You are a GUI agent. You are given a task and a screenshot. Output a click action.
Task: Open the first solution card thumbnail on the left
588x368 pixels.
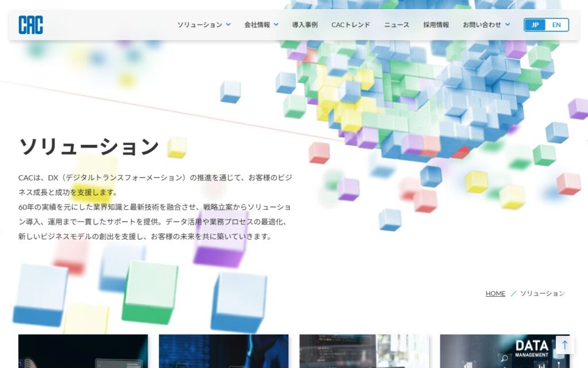83,351
